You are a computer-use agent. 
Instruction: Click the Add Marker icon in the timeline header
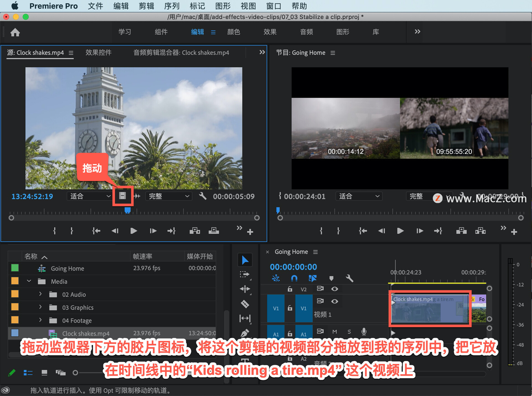(331, 278)
